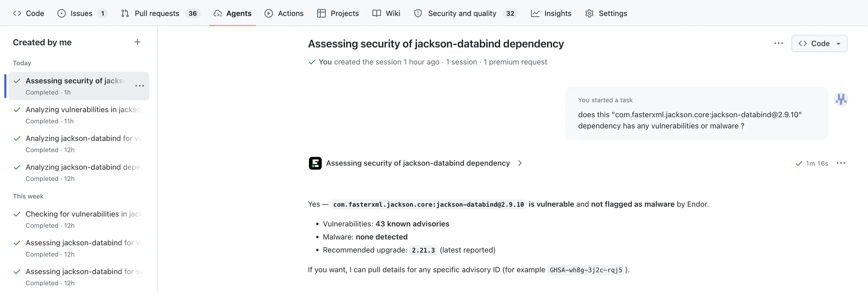Click the 'none detected' malware text
868x293 pixels.
pyautogui.click(x=381, y=237)
